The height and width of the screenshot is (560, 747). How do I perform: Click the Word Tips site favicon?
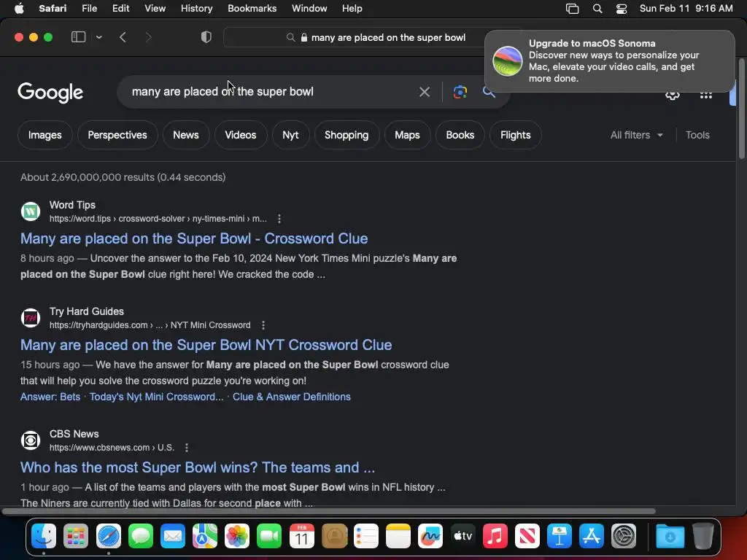point(31,211)
